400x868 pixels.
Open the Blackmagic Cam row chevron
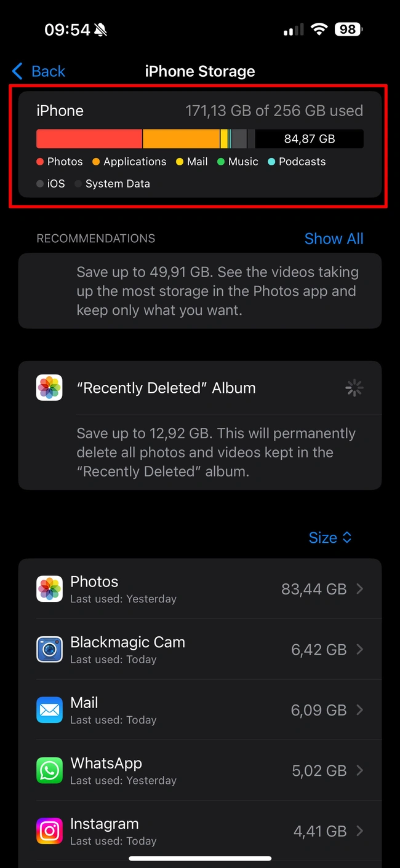[360, 649]
